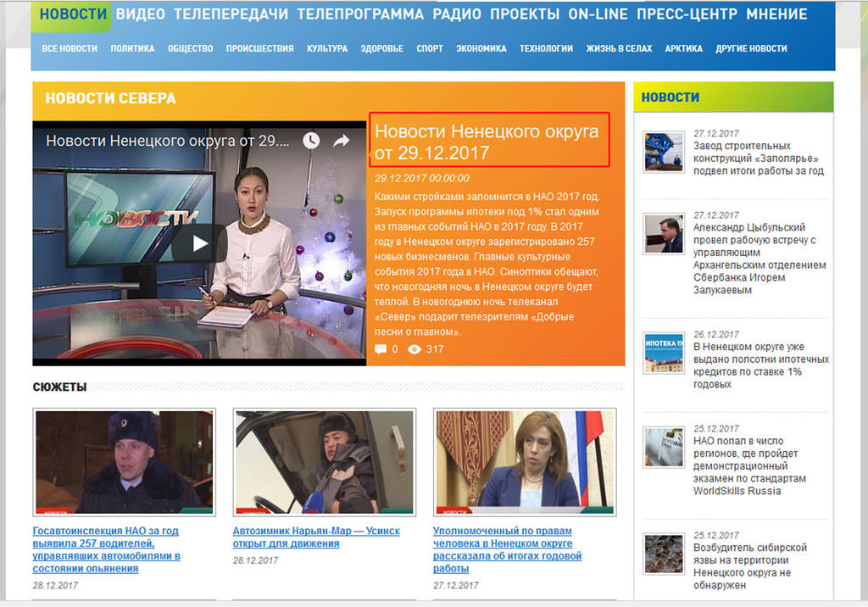The image size is (868, 607).
Task: Open the Госавтоинспекция НАО story link
Action: (106, 549)
